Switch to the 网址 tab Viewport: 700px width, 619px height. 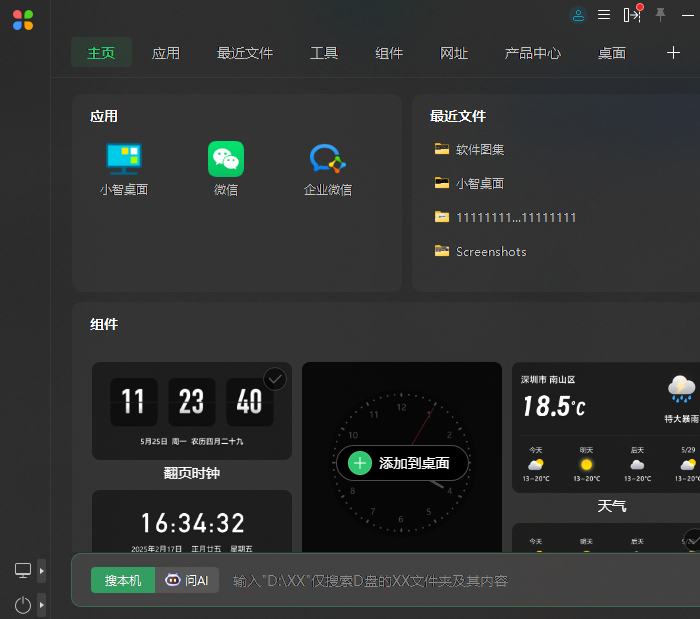(454, 53)
